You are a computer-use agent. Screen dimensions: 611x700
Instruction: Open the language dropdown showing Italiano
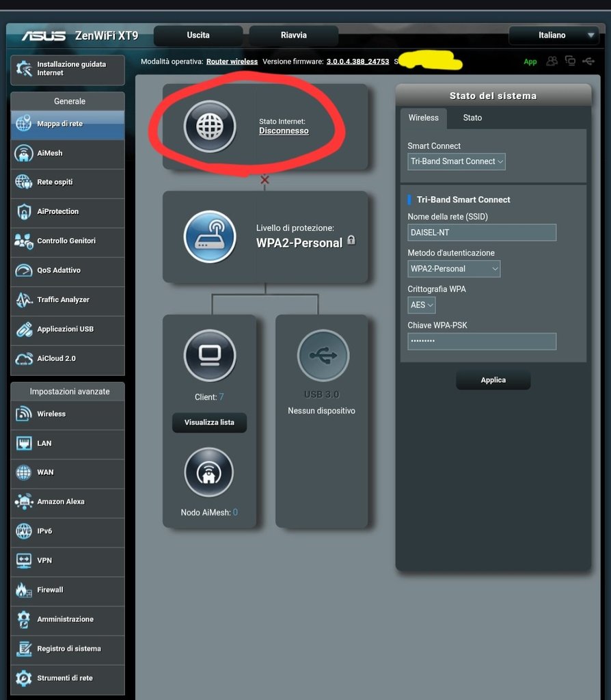point(554,36)
